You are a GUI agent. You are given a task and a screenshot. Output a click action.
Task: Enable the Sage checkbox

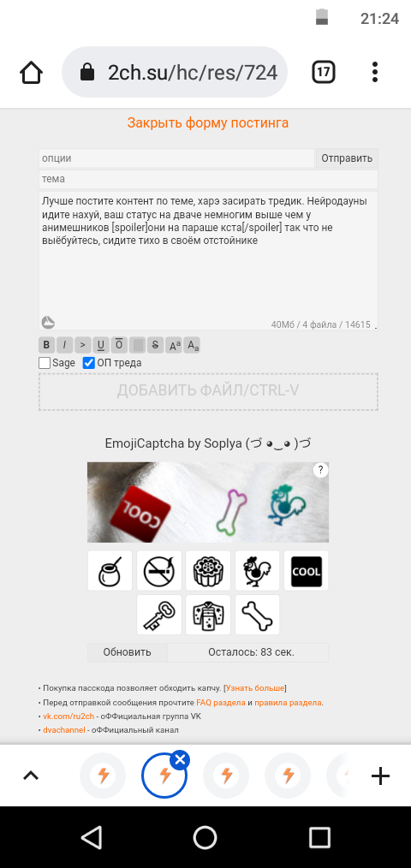[x=45, y=363]
